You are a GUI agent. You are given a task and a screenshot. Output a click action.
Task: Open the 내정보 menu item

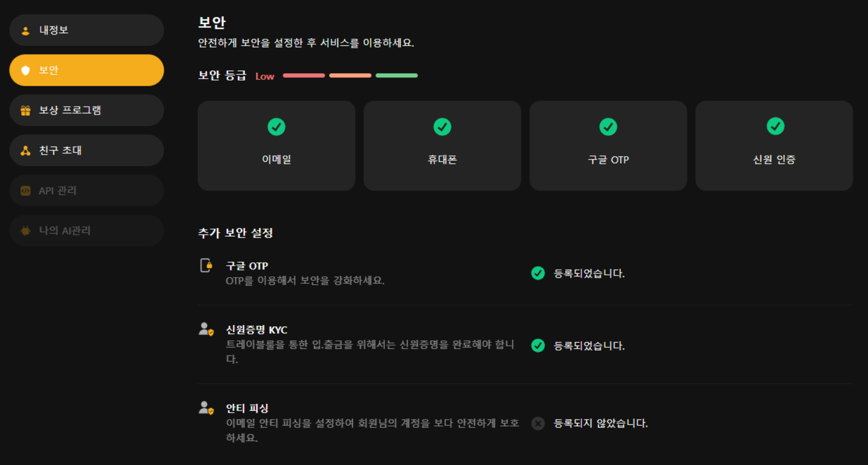click(87, 30)
